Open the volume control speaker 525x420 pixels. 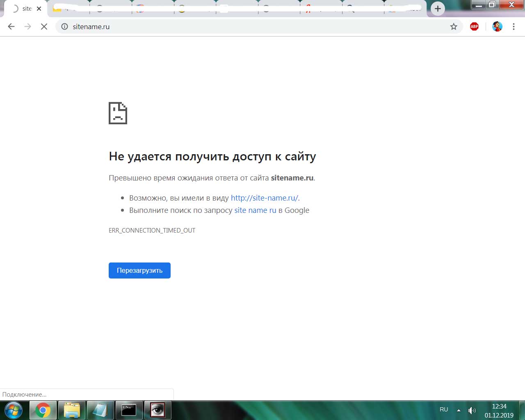[472, 410]
